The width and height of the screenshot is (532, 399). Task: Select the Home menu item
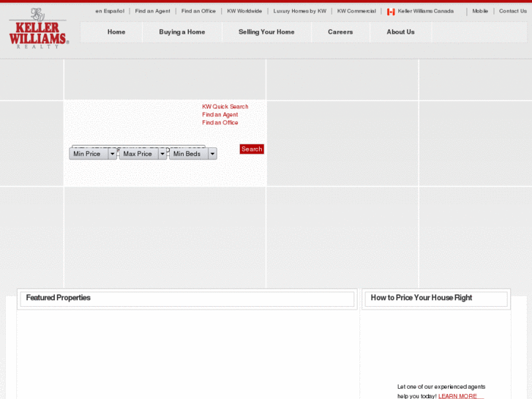click(116, 32)
